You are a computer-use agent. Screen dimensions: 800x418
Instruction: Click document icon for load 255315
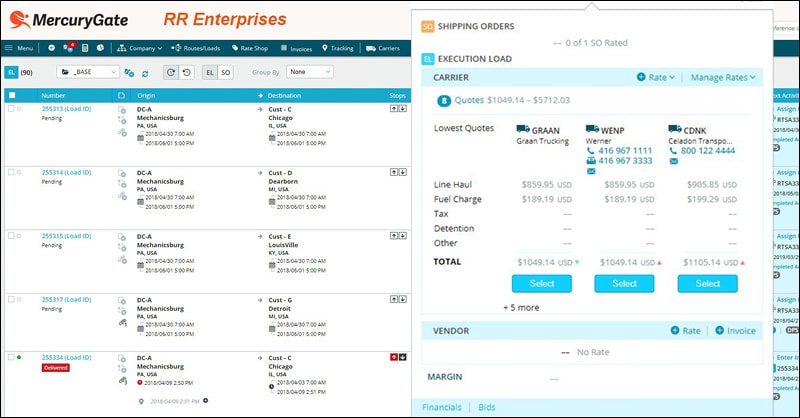pos(121,237)
